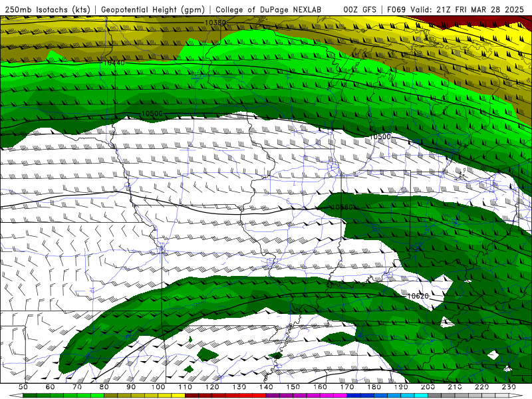Click the 200 knot color bar label
Image resolution: width=532 pixels, height=399 pixels.
click(428, 387)
